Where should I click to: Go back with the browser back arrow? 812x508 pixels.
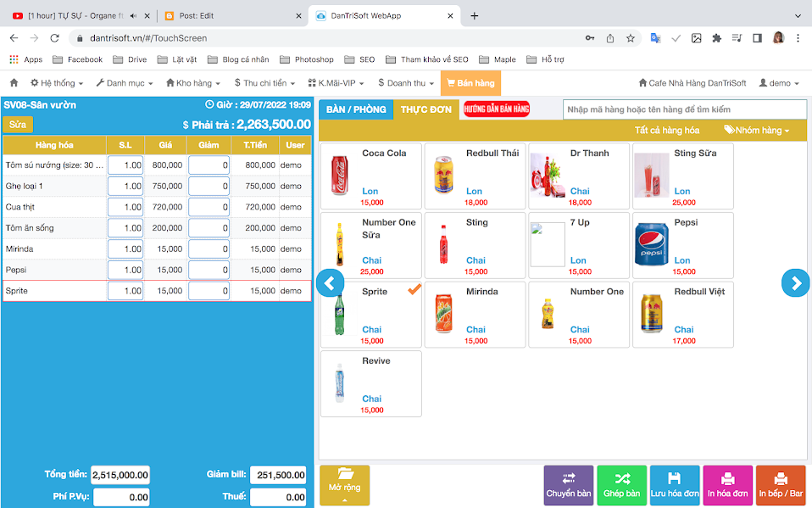click(14, 38)
